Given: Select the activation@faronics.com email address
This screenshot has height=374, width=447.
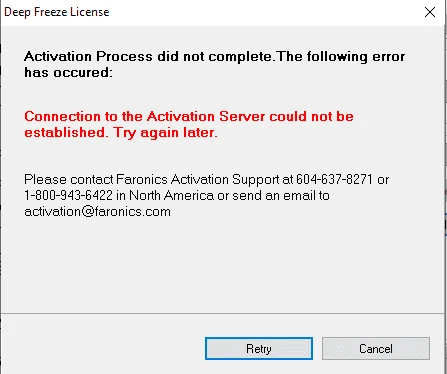Looking at the screenshot, I should [97, 212].
